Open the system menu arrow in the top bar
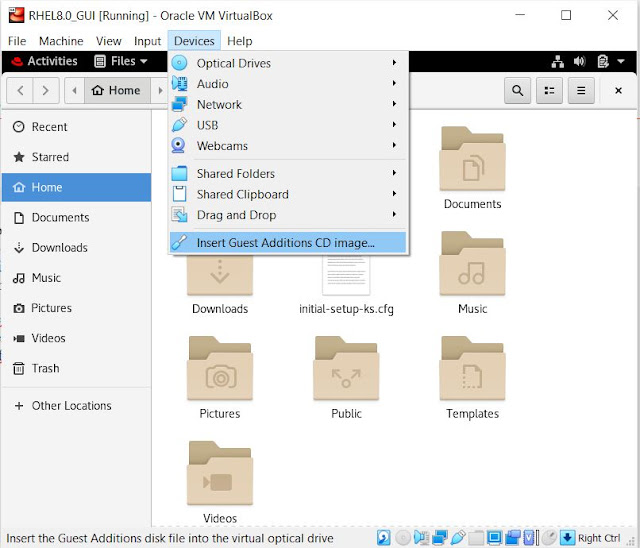This screenshot has height=548, width=640. tap(621, 62)
